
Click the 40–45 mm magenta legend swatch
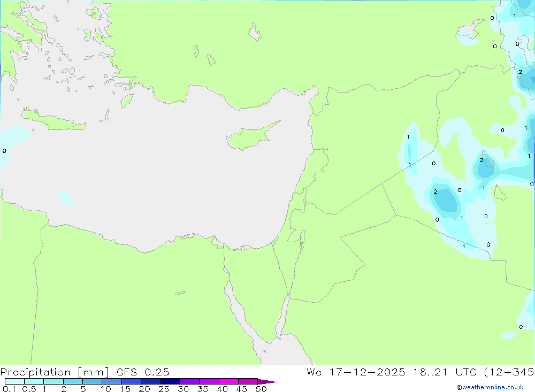[x=228, y=381]
